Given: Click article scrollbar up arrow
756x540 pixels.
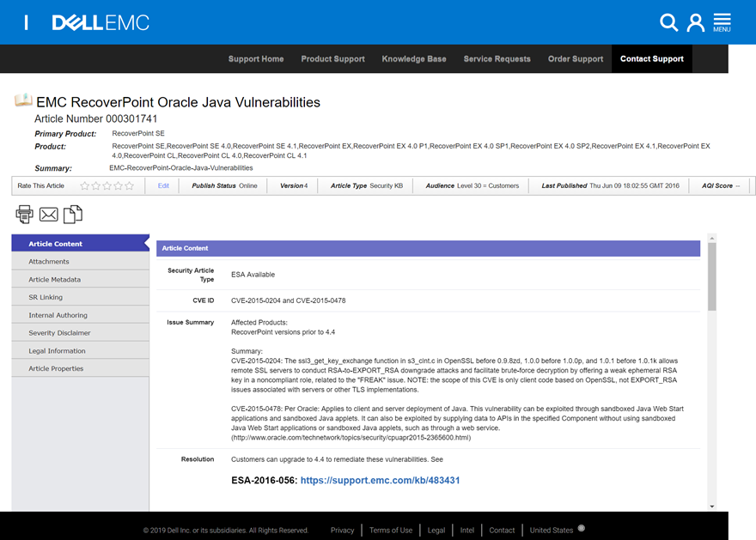Looking at the screenshot, I should click(711, 238).
